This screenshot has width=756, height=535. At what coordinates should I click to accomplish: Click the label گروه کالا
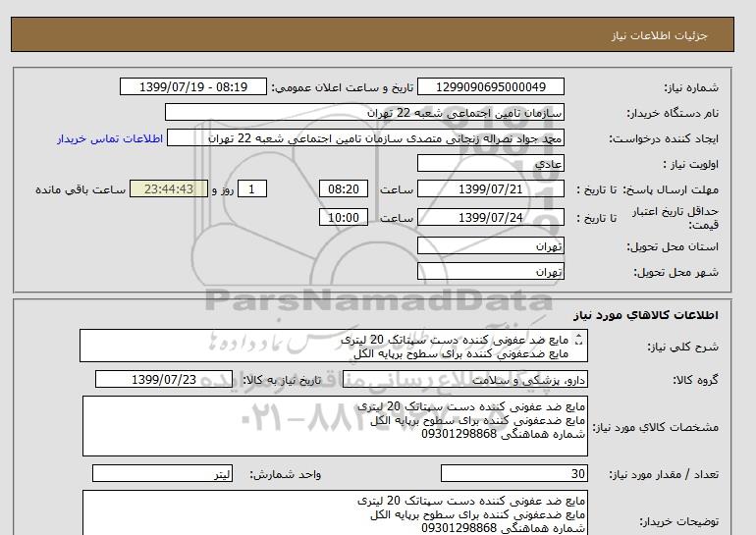pyautogui.click(x=696, y=380)
